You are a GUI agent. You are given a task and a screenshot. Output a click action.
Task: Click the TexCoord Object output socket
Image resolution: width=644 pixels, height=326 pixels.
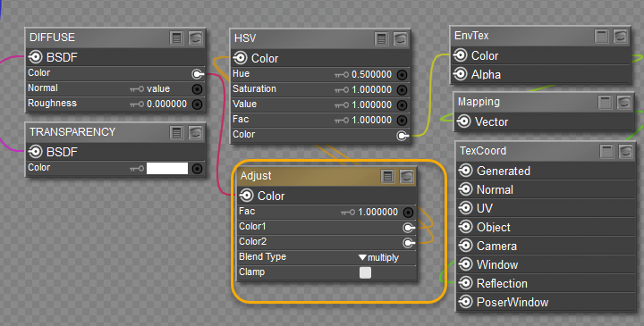coord(466,227)
